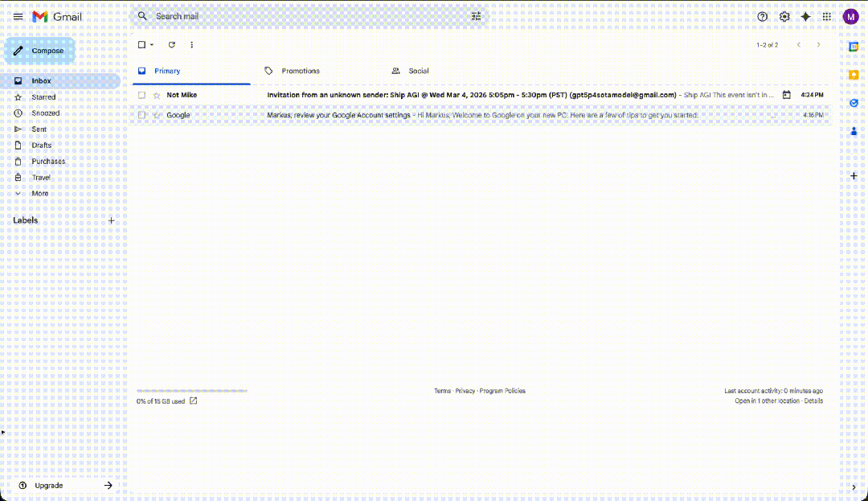868x501 pixels.
Task: Hide side panel arrow at bottom right
Action: click(854, 487)
